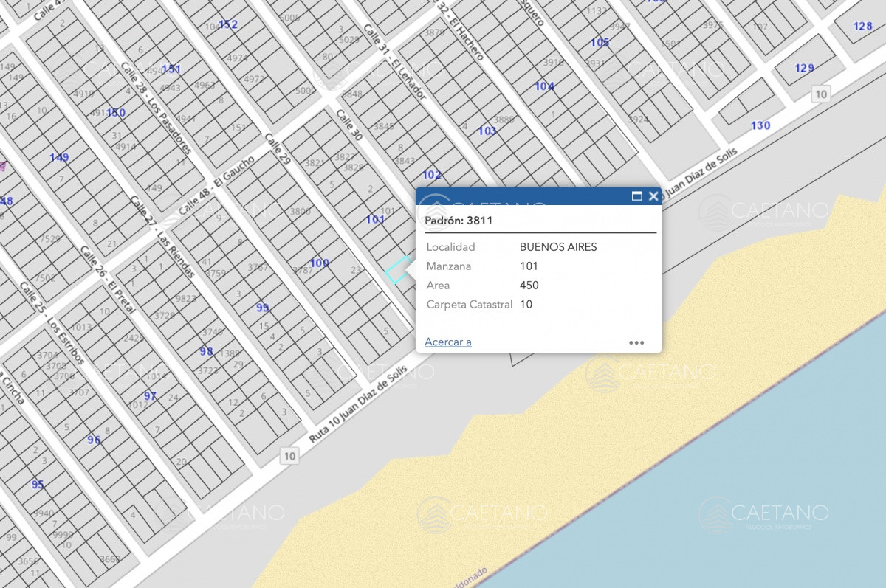Click blue block number 101 on the map

pos(375,219)
